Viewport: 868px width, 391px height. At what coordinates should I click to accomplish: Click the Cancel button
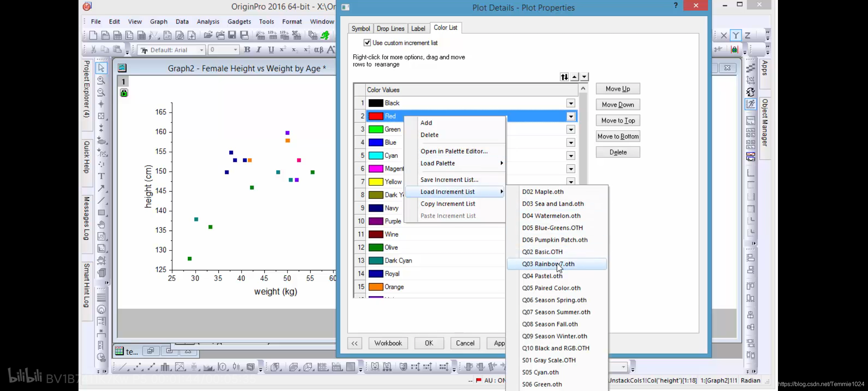pos(465,343)
